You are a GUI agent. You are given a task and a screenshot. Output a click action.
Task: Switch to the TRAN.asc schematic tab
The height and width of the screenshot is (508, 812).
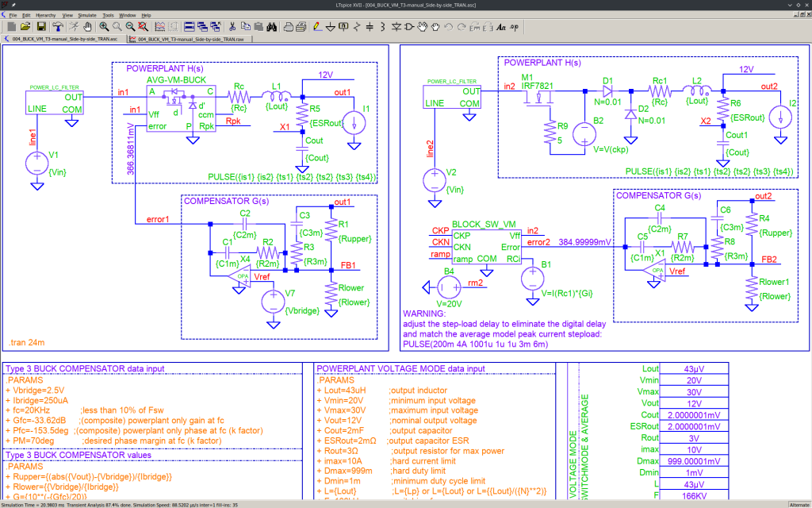point(65,38)
